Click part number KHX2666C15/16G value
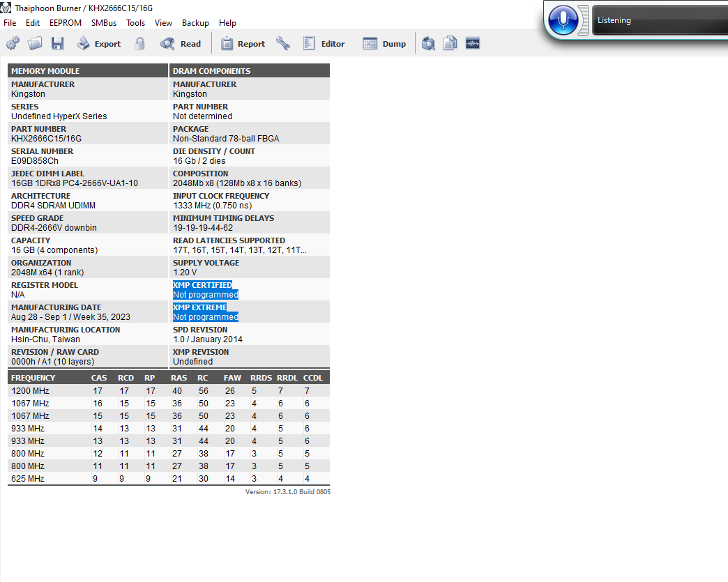This screenshot has width=728, height=582. point(47,139)
